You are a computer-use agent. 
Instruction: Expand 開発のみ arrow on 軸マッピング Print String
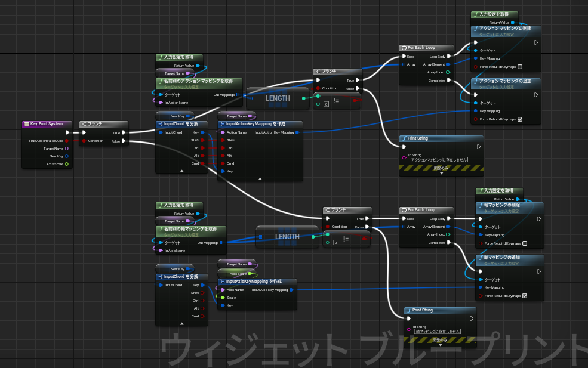[441, 345]
